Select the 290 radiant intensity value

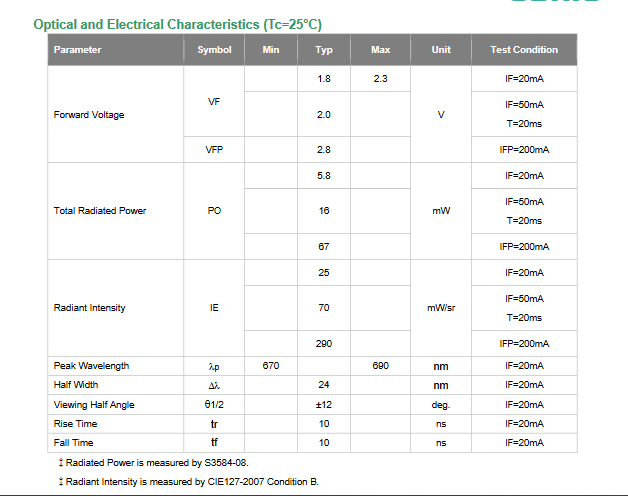[x=324, y=344]
